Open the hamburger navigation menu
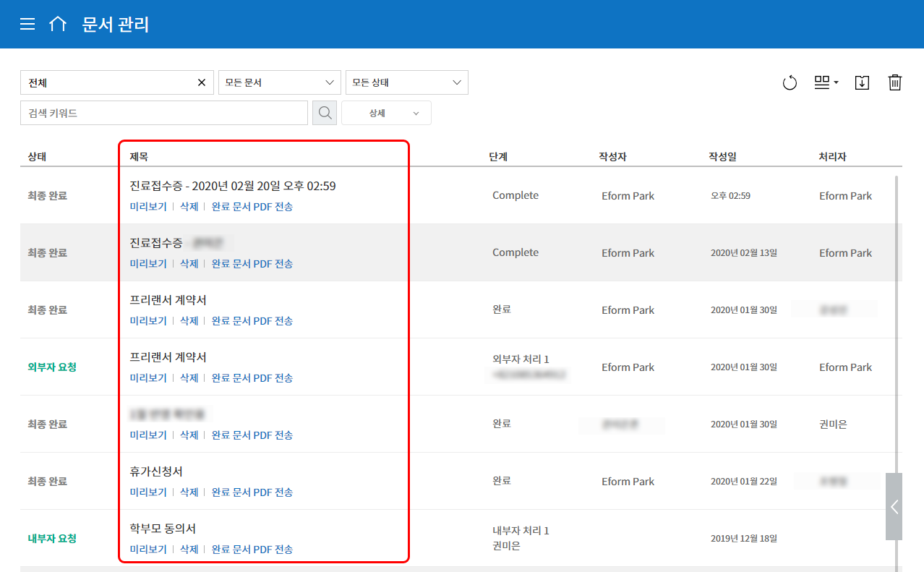 [x=27, y=24]
